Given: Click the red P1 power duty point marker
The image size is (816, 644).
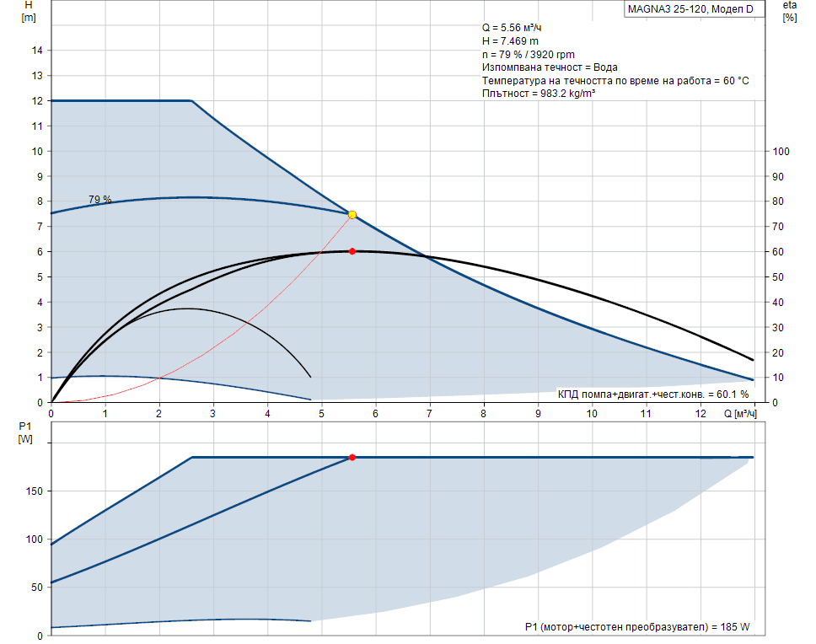Looking at the screenshot, I should coord(352,456).
